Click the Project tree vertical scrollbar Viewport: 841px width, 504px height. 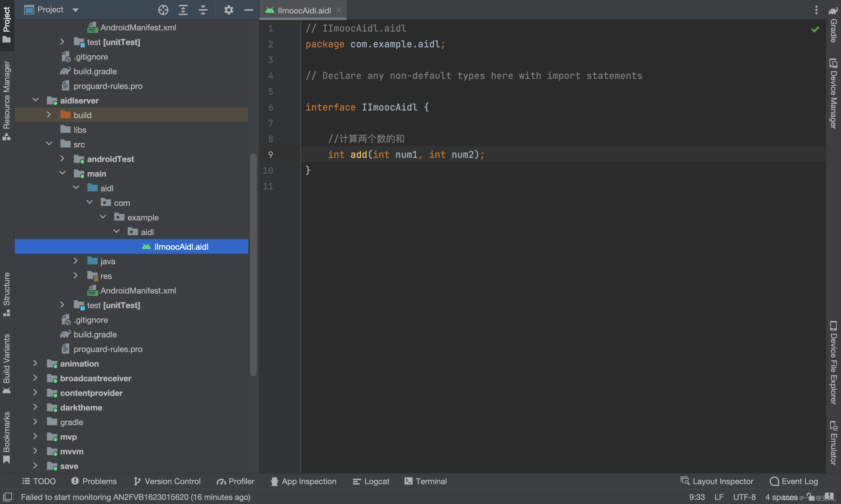pos(253,265)
